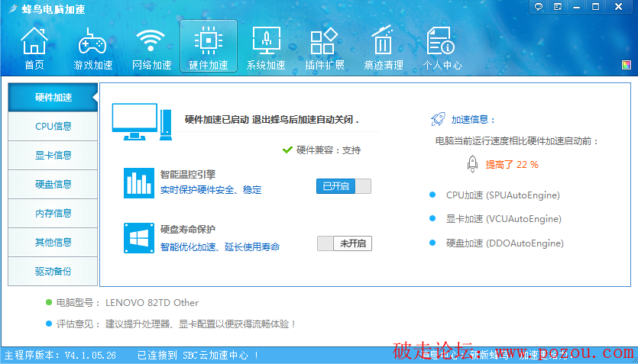The width and height of the screenshot is (638, 364).
Task: Close the 蜂鸟电脑加速 window
Action: (618, 7)
